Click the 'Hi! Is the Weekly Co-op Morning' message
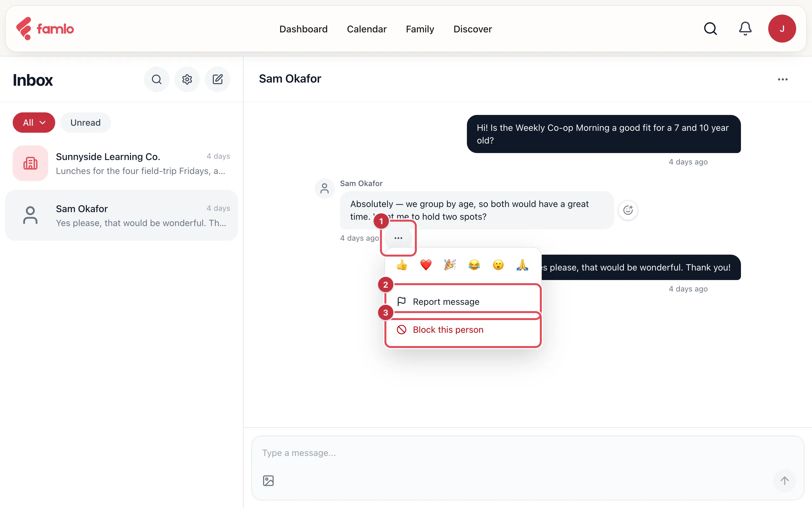 (x=604, y=134)
